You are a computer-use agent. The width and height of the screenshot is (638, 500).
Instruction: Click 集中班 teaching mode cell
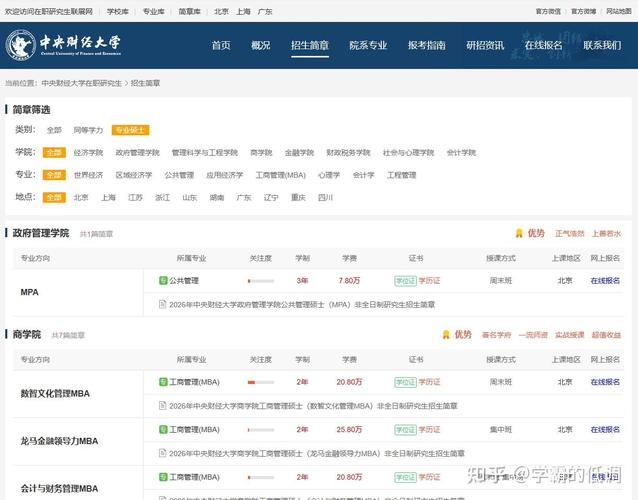[501, 429]
